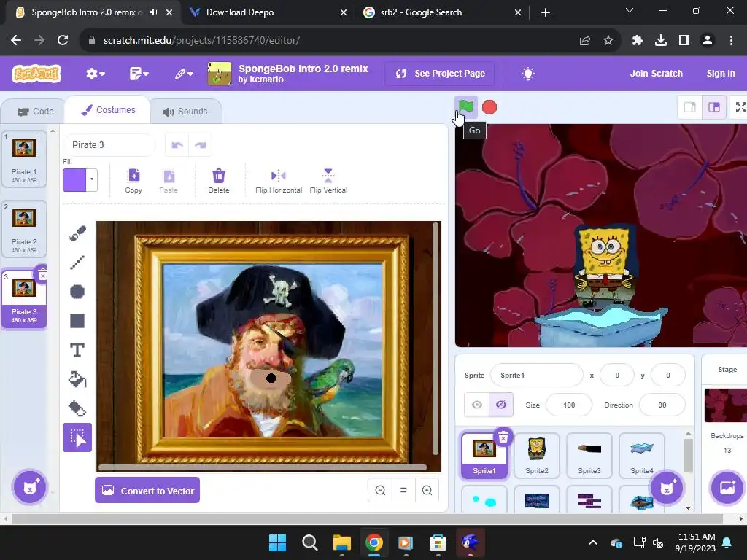Open the Settings gear dropdown
This screenshot has height=560, width=747.
tap(96, 74)
